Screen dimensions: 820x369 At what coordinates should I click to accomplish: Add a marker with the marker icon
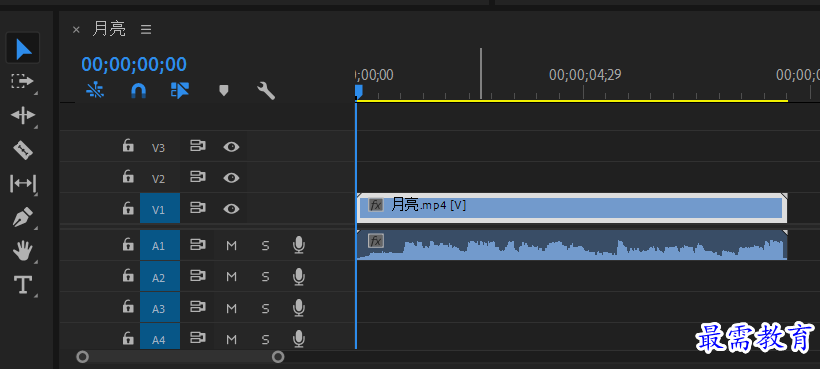point(224,91)
